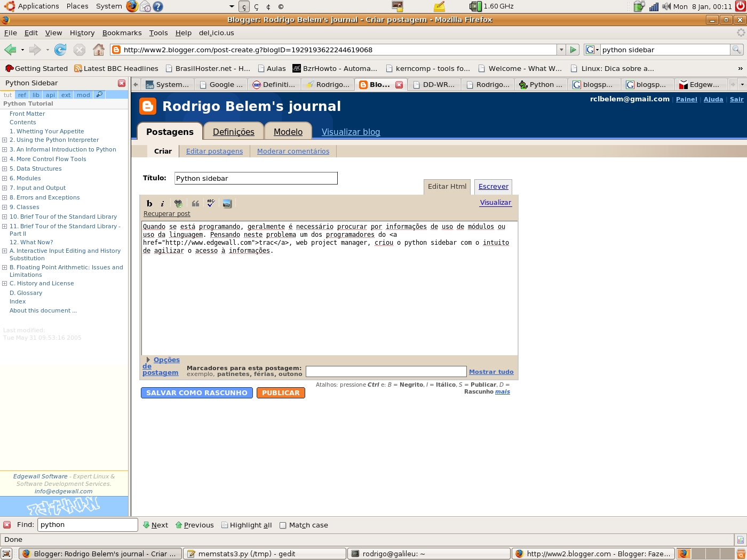The height and width of the screenshot is (560, 747).
Task: Apply italic formatting in the post editor
Action: (x=162, y=203)
